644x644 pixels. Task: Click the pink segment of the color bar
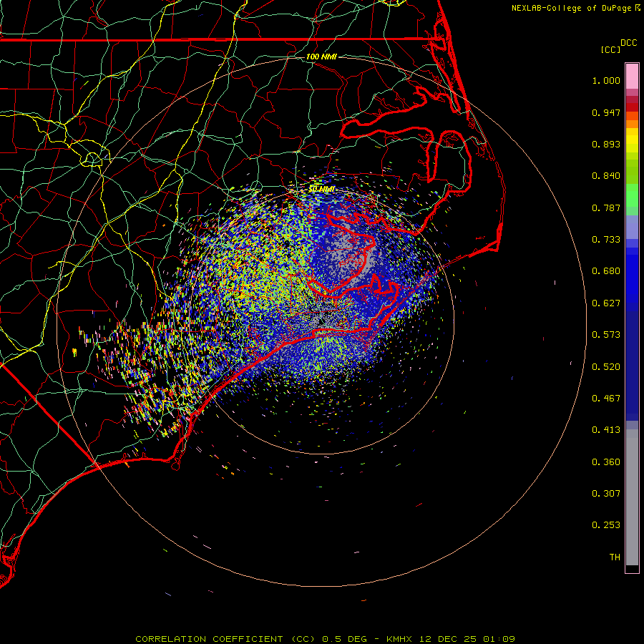click(632, 77)
